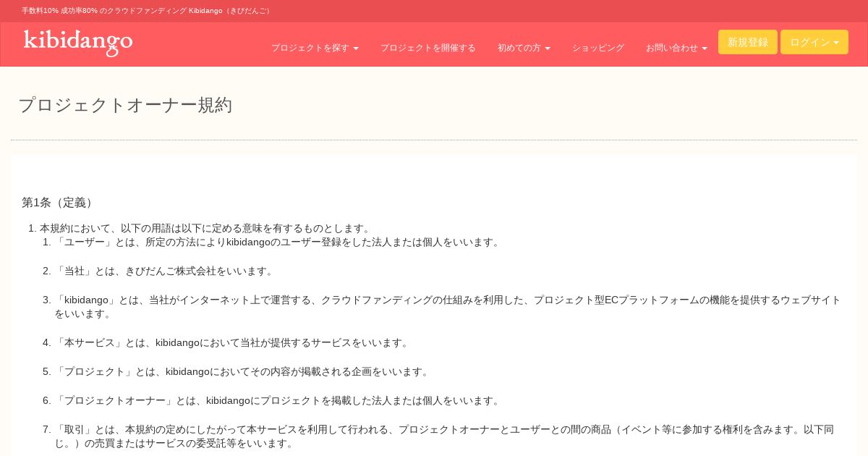Click the 「取引」 definition paragraph
Image resolution: width=868 pixels, height=456 pixels.
[x=445, y=436]
